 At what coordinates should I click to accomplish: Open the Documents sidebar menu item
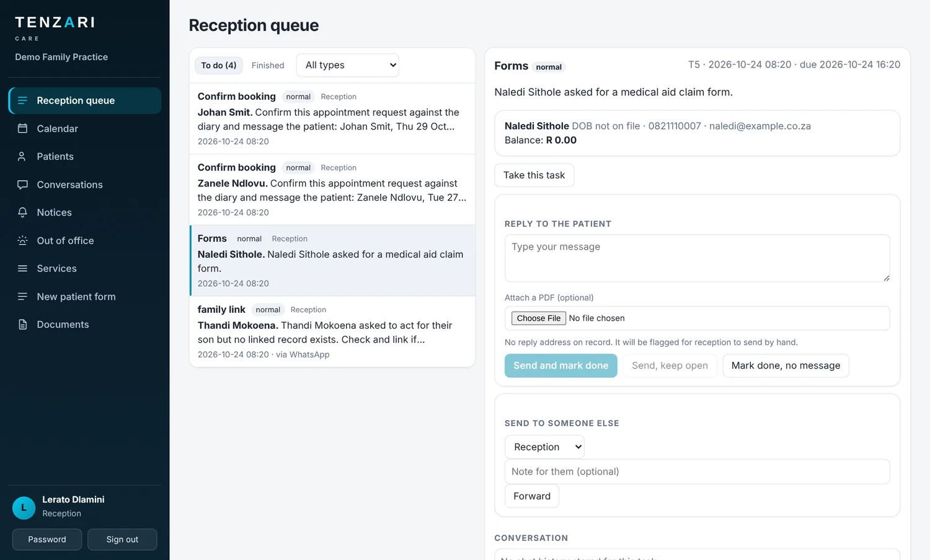(x=85, y=325)
